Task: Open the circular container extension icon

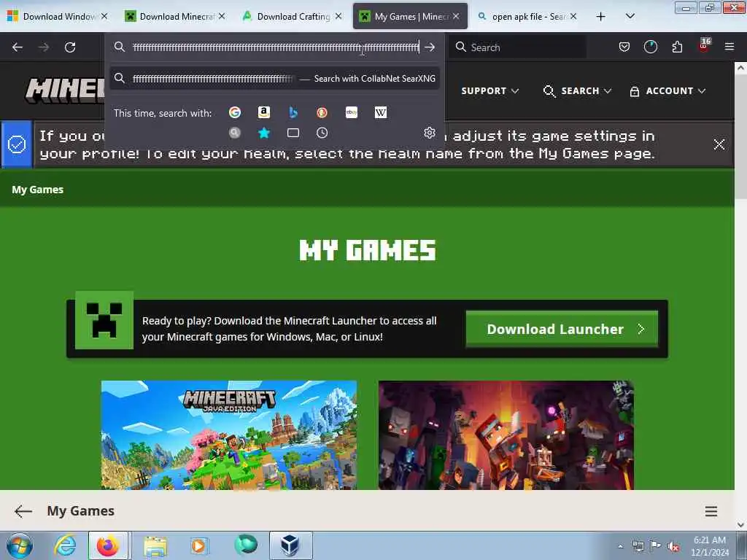Action: coord(650,47)
